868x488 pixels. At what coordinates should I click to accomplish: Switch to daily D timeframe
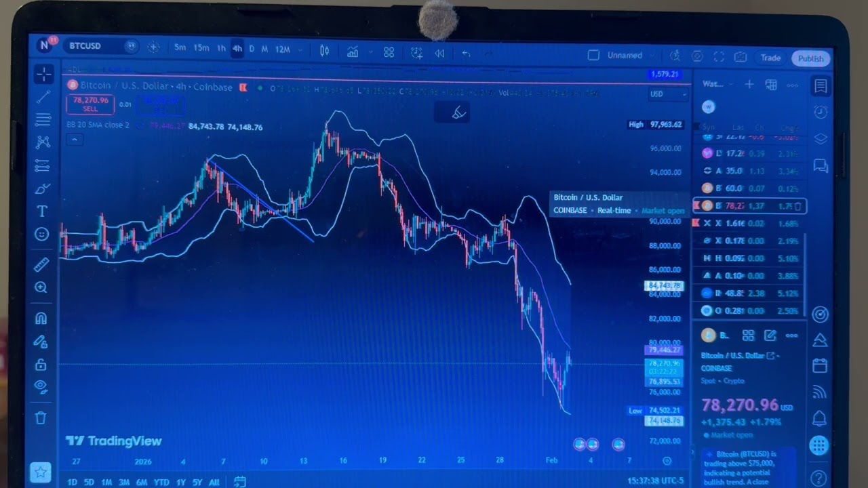point(252,49)
